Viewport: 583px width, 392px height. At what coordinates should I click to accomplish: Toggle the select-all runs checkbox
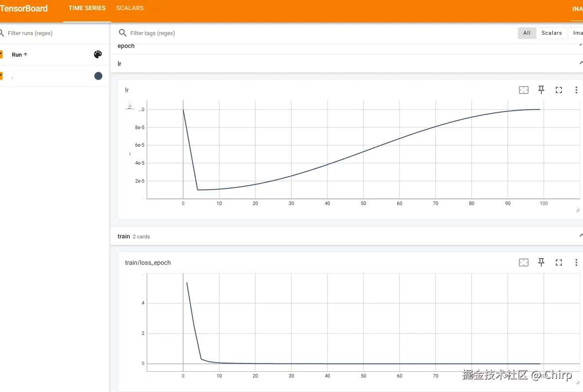(x=1, y=54)
